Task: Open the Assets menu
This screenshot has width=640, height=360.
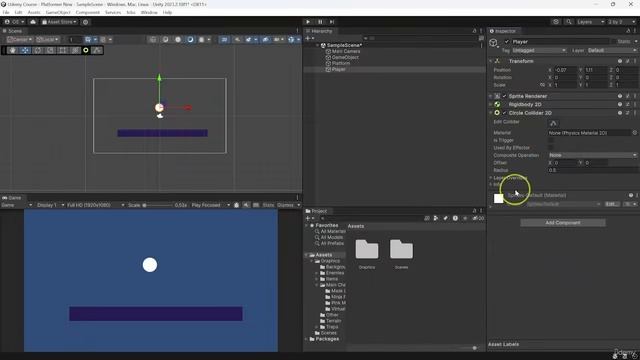Action: tap(34, 13)
